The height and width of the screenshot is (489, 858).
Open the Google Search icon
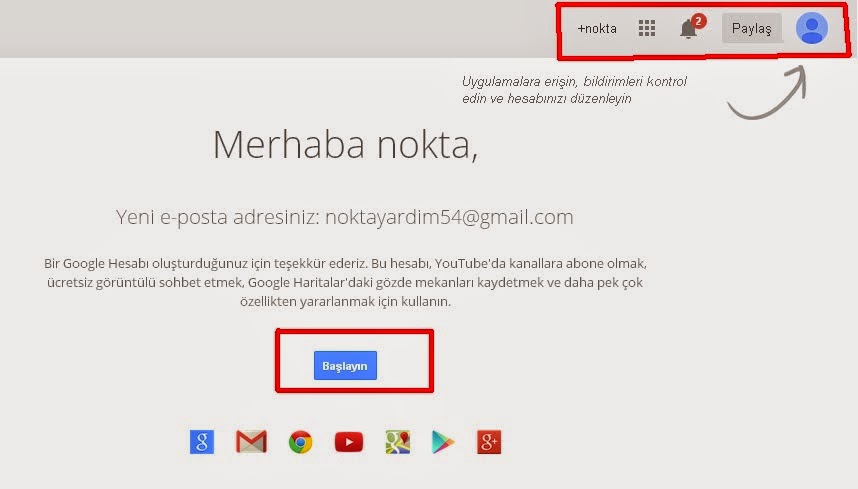pyautogui.click(x=202, y=442)
